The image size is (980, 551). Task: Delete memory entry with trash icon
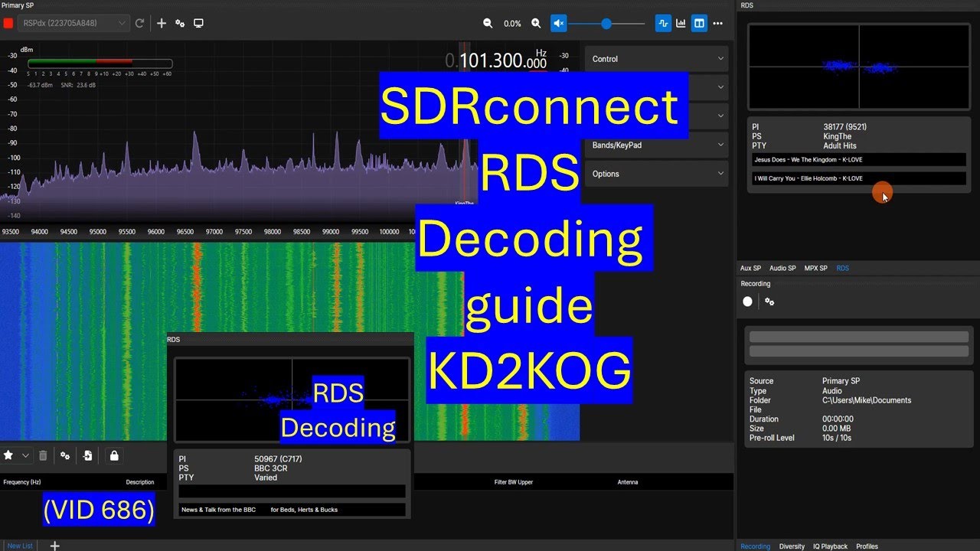[x=43, y=455]
